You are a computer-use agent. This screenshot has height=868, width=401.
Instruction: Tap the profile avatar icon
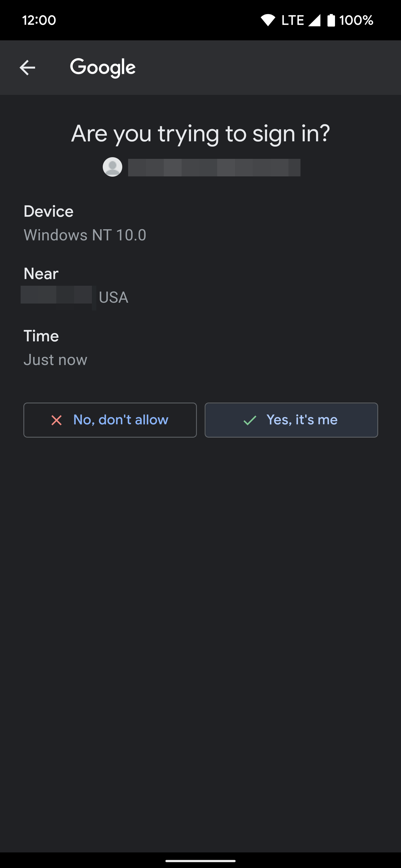click(x=112, y=167)
